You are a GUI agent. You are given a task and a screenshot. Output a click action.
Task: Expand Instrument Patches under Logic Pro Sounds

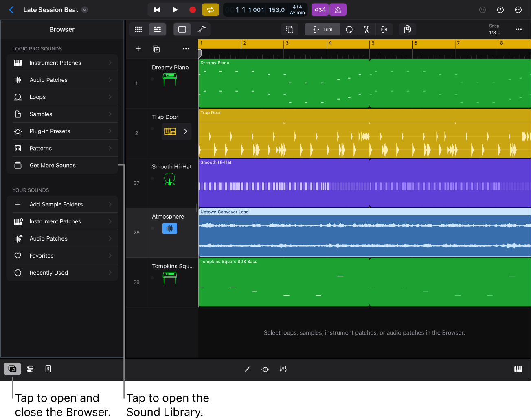click(63, 63)
